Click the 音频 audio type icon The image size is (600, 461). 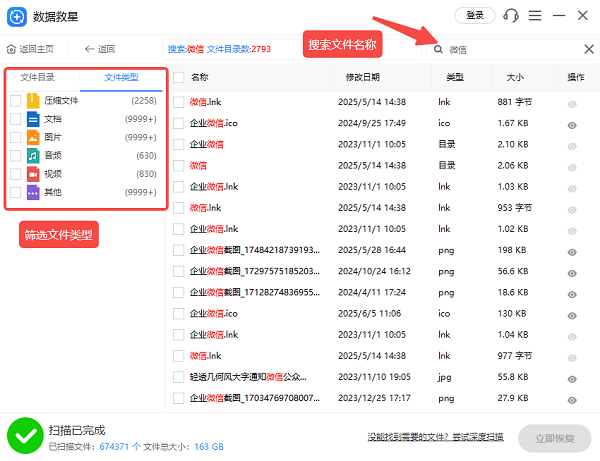point(33,155)
